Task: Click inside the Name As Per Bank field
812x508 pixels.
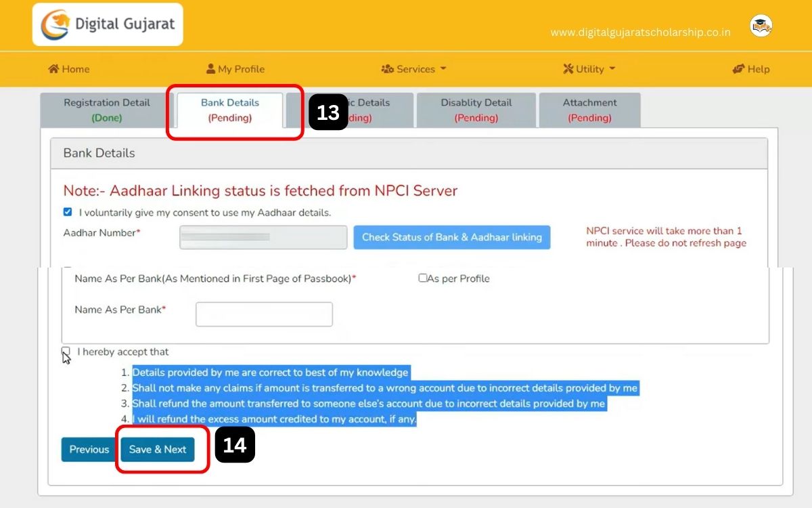Action: click(x=264, y=314)
